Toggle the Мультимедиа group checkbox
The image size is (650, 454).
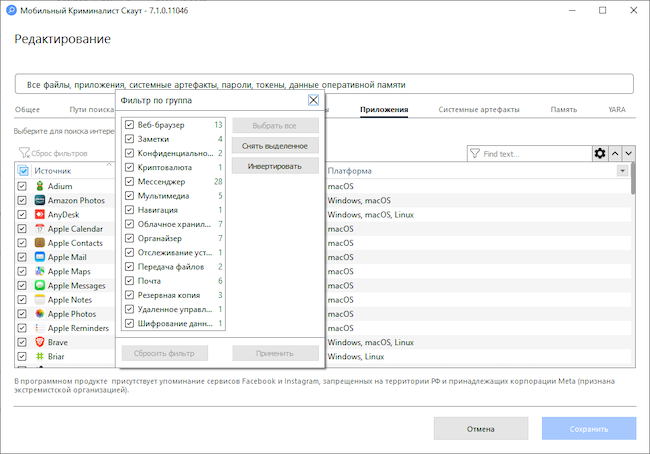pyautogui.click(x=129, y=196)
